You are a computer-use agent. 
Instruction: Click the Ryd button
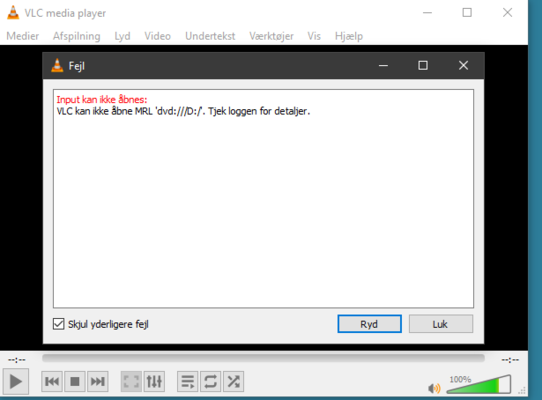pyautogui.click(x=370, y=324)
